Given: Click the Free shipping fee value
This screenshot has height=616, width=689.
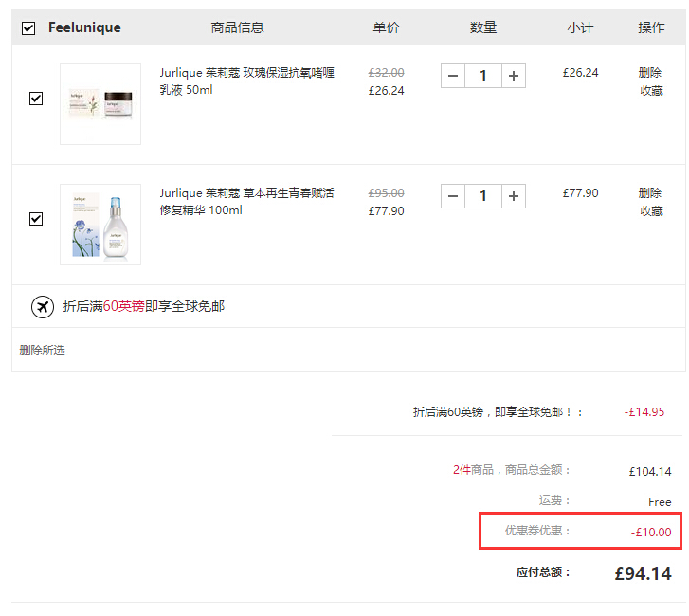Looking at the screenshot, I should pos(660,501).
